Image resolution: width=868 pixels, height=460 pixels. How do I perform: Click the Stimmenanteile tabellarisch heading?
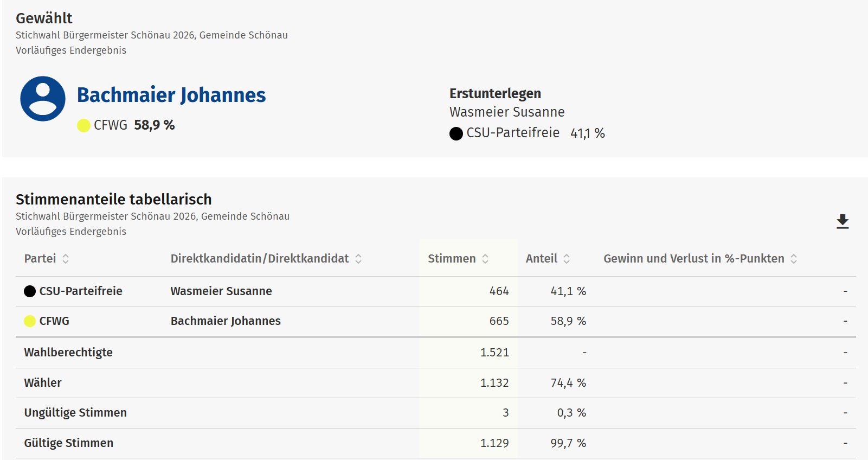click(x=113, y=199)
